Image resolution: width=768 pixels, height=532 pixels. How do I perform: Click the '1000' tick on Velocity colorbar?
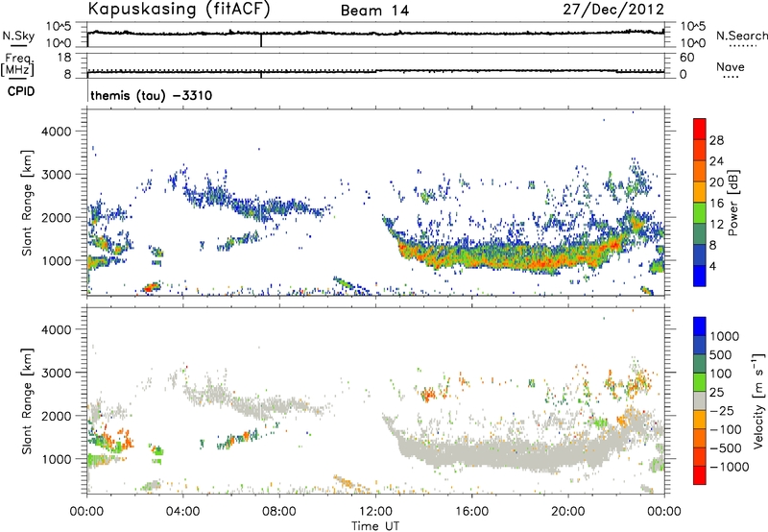724,336
